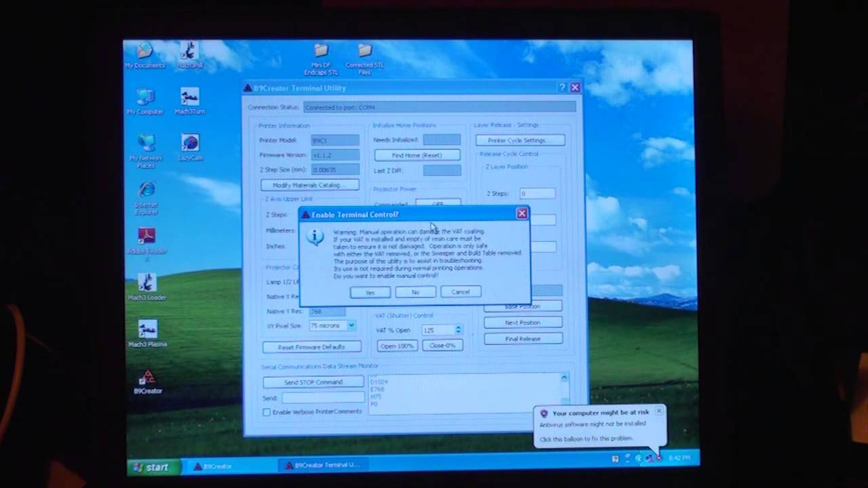
Task: Click the VAT % Open value field
Action: point(437,330)
